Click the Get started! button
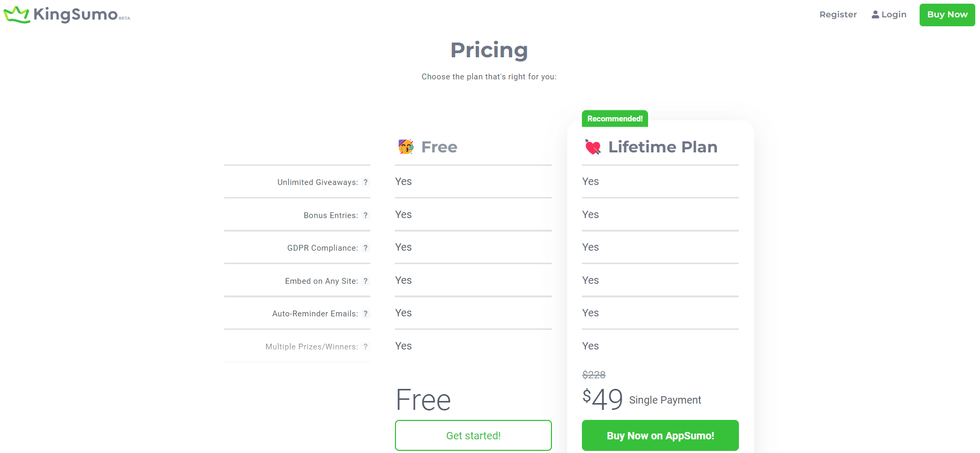Screen dimensions: 980x453 click(x=473, y=435)
